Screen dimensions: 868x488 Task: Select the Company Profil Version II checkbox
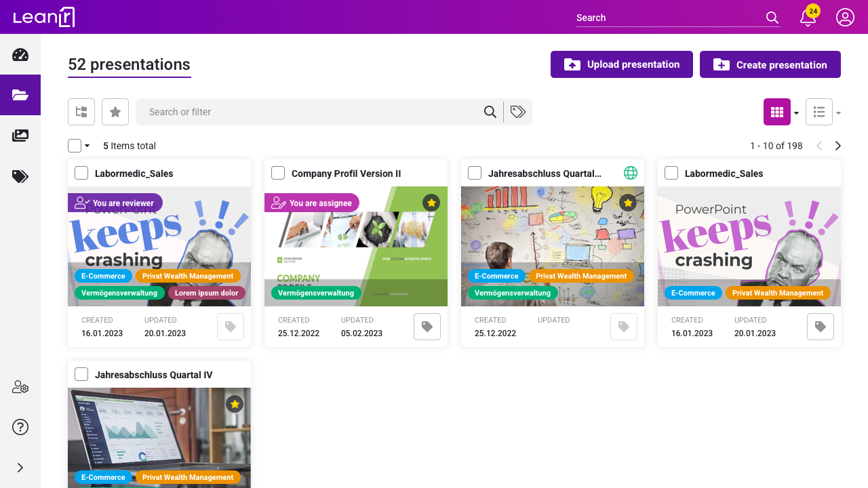(x=277, y=172)
